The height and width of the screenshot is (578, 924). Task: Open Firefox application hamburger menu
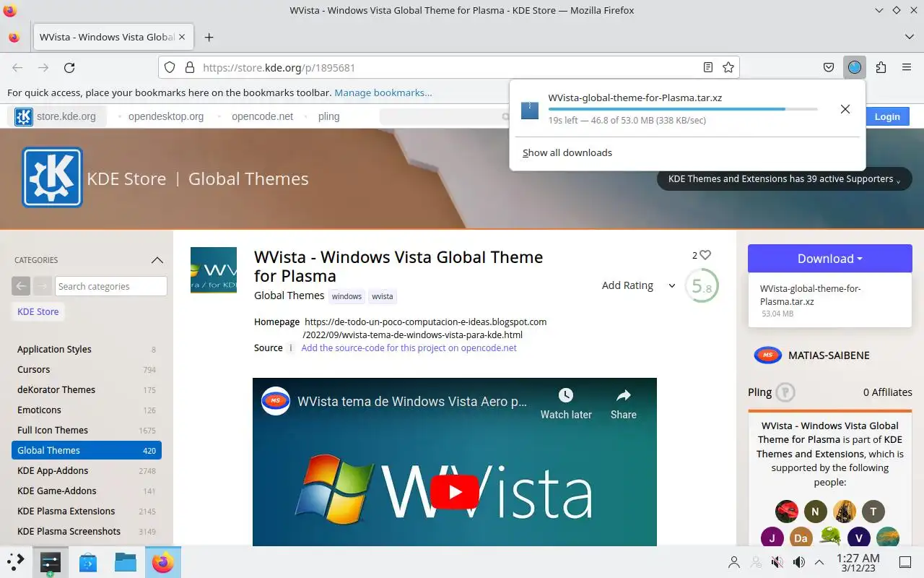click(x=907, y=67)
